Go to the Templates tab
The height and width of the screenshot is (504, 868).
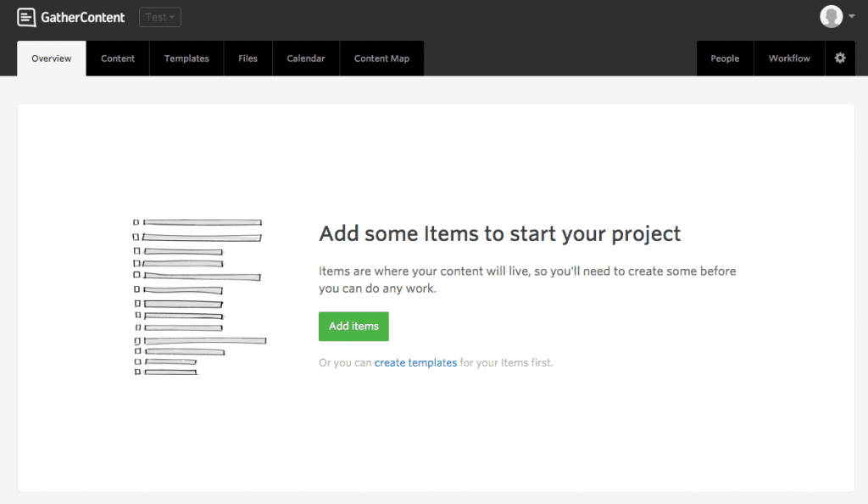point(186,59)
